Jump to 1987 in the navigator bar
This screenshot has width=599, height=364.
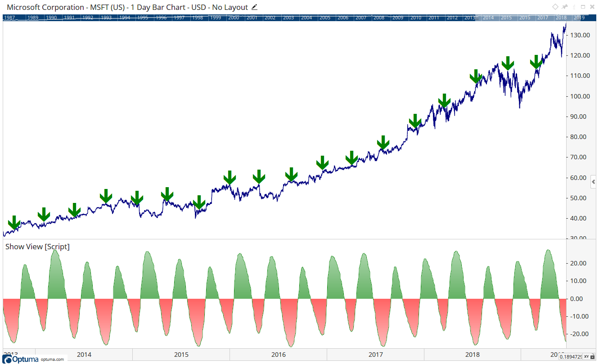[x=10, y=18]
